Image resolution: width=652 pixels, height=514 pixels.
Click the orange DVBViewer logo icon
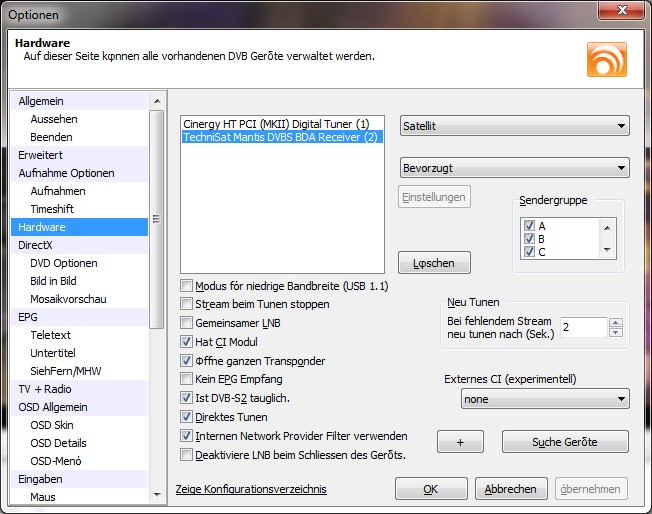[x=607, y=59]
